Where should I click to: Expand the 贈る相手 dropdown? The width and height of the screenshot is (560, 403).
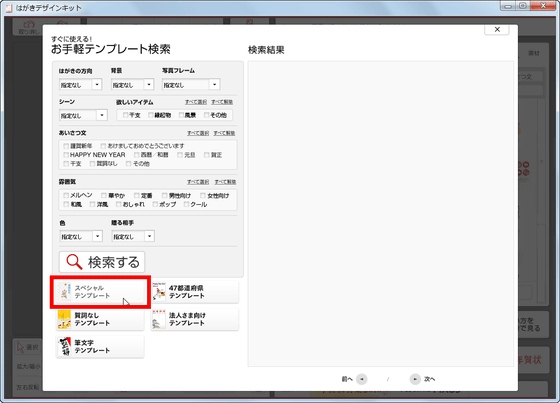point(133,236)
